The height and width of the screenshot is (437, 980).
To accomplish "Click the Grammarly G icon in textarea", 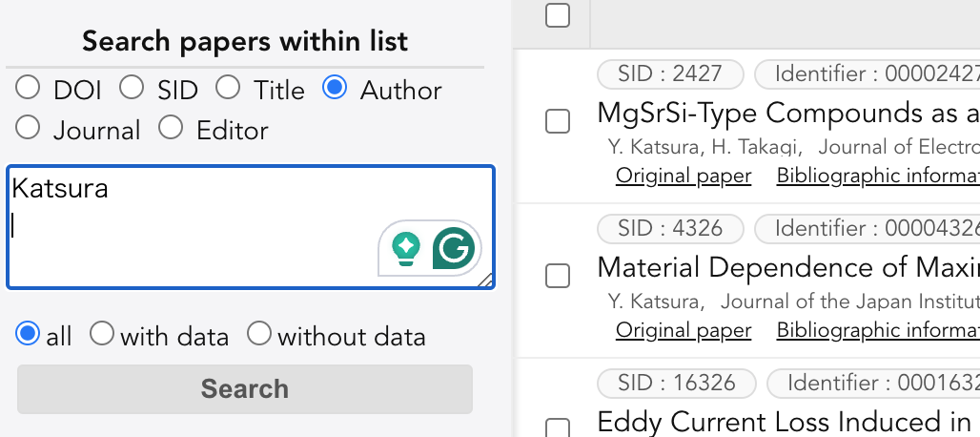I will pyautogui.click(x=454, y=248).
